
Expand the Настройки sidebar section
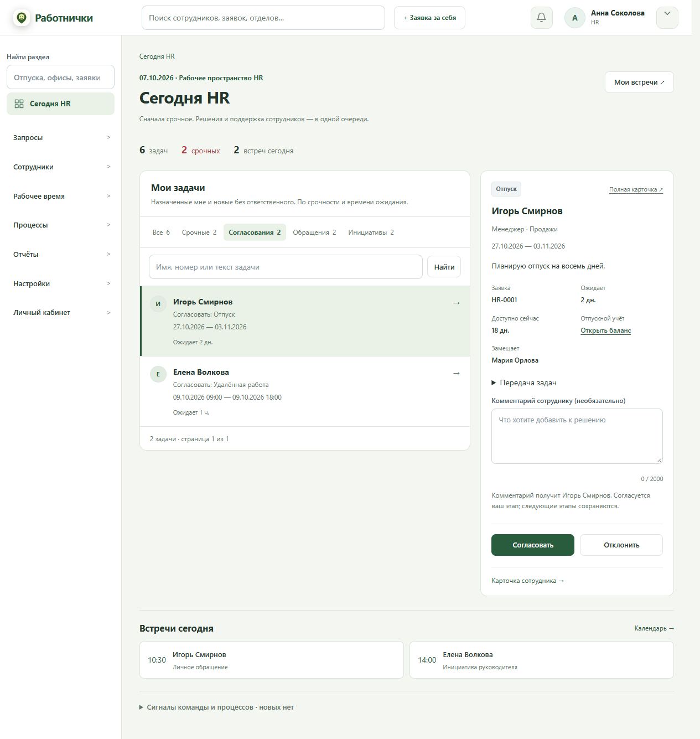(x=60, y=283)
